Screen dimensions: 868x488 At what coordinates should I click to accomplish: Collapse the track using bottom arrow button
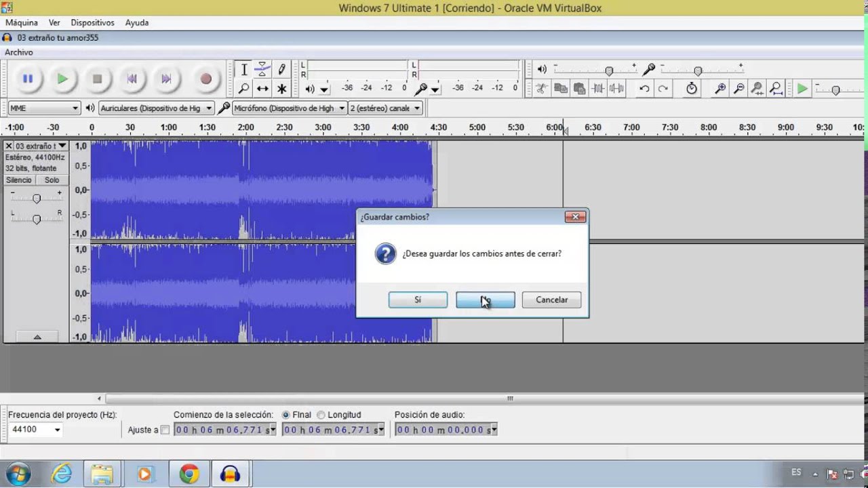point(37,337)
